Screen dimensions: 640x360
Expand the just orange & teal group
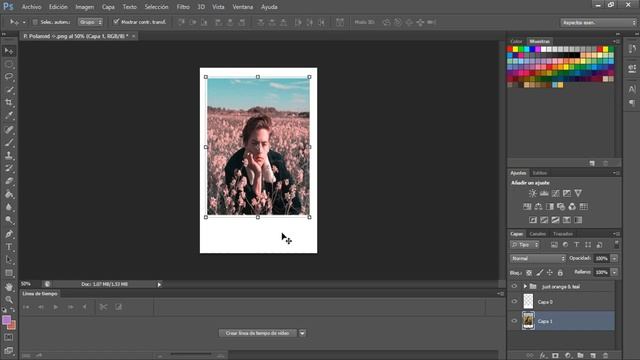pos(525,287)
